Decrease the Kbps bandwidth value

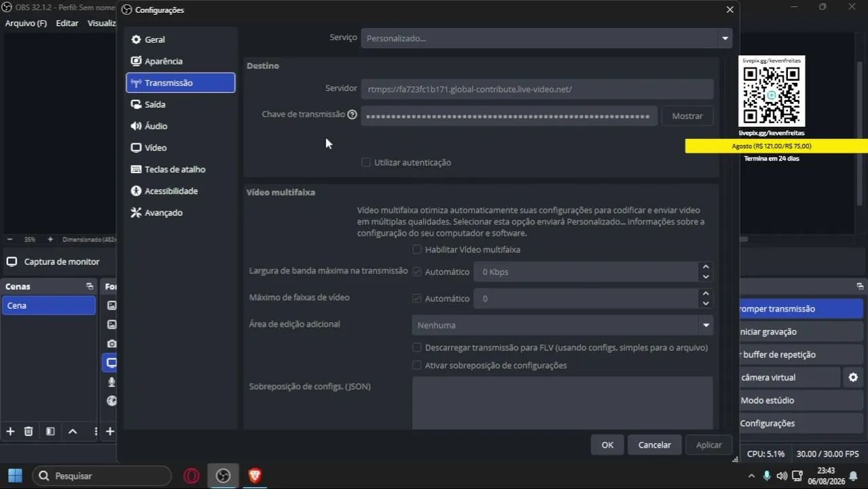pyautogui.click(x=706, y=276)
